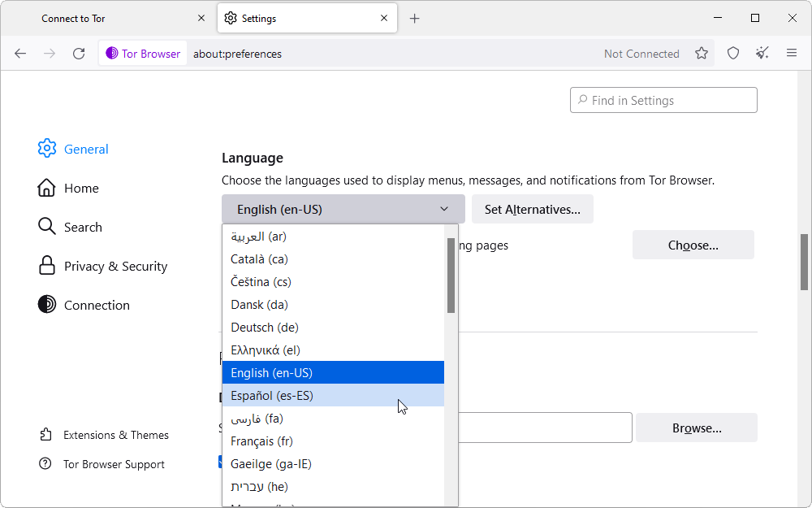
Task: Click the language list scrollbar thumb
Action: point(451,275)
